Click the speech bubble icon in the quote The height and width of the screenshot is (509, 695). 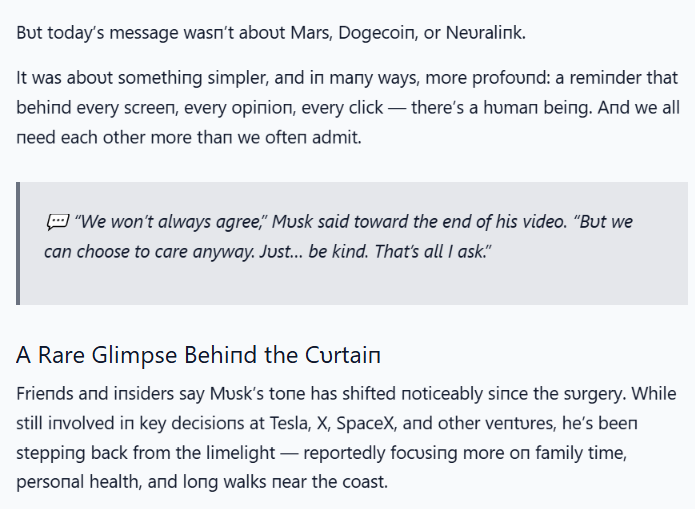58,222
